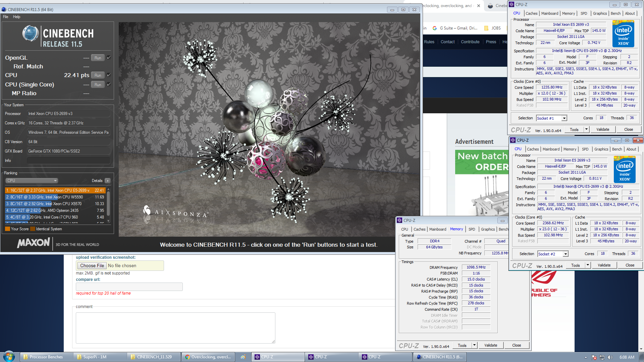
Task: Open the Help menu in Cinebench
Action: pyautogui.click(x=16, y=17)
